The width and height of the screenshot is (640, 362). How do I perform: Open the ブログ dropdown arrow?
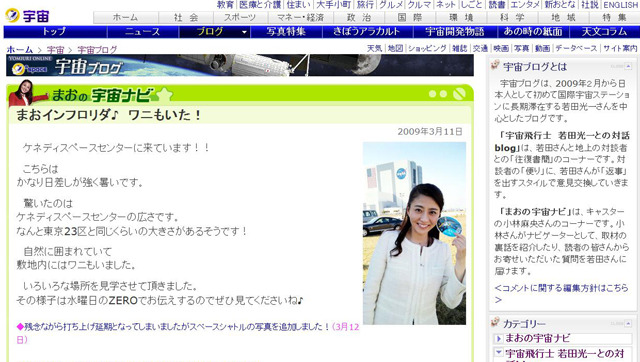pos(244,32)
